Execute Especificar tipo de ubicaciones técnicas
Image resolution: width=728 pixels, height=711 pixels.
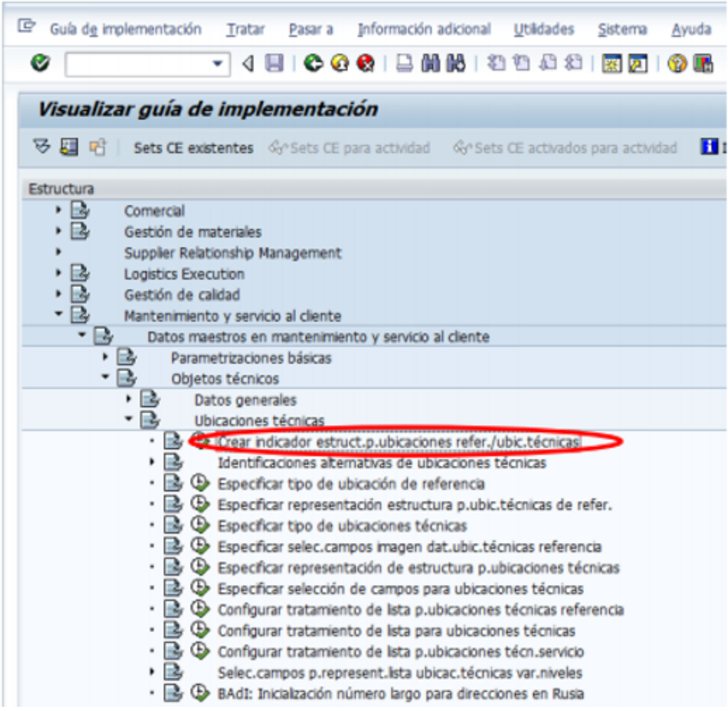coord(200,525)
